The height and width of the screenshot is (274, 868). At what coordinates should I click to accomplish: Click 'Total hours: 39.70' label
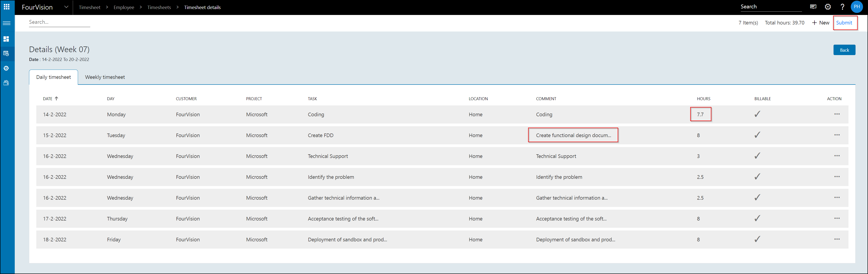click(784, 23)
